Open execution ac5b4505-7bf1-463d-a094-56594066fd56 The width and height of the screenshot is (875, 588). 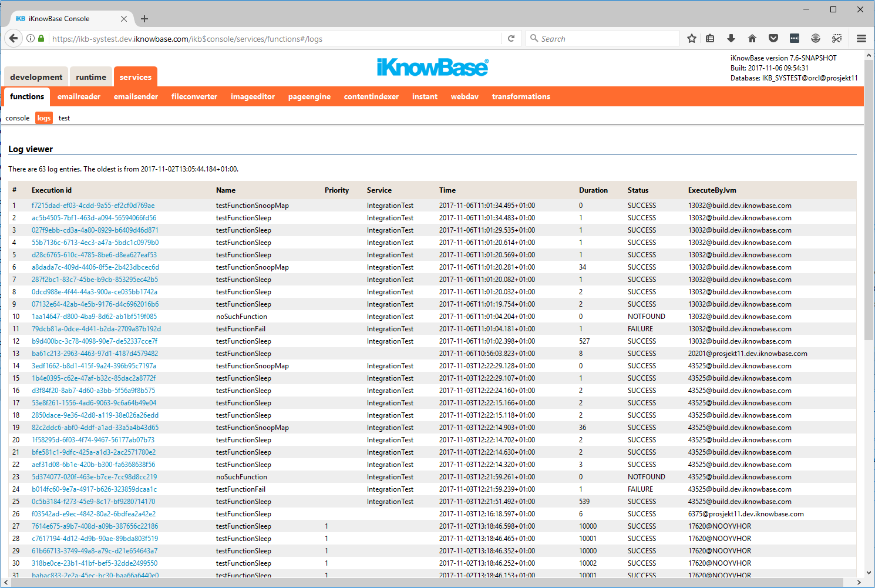[x=94, y=218]
